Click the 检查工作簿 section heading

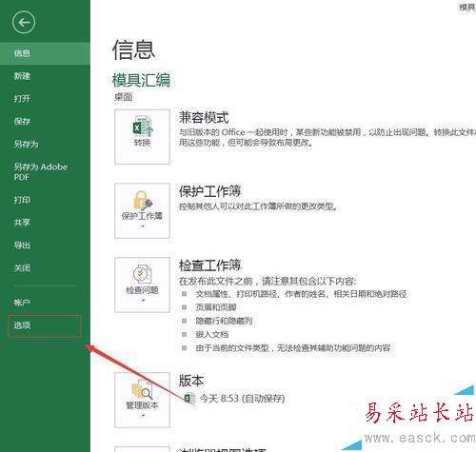coord(209,265)
